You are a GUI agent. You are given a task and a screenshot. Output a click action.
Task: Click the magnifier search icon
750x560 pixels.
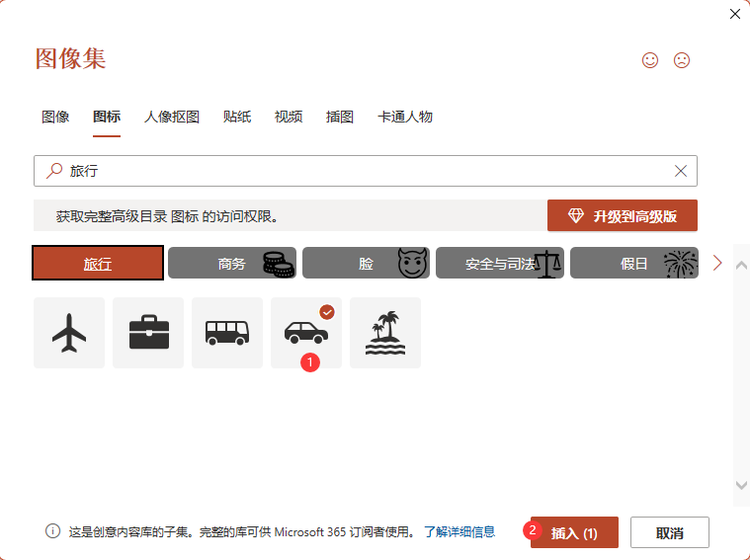pyautogui.click(x=54, y=171)
